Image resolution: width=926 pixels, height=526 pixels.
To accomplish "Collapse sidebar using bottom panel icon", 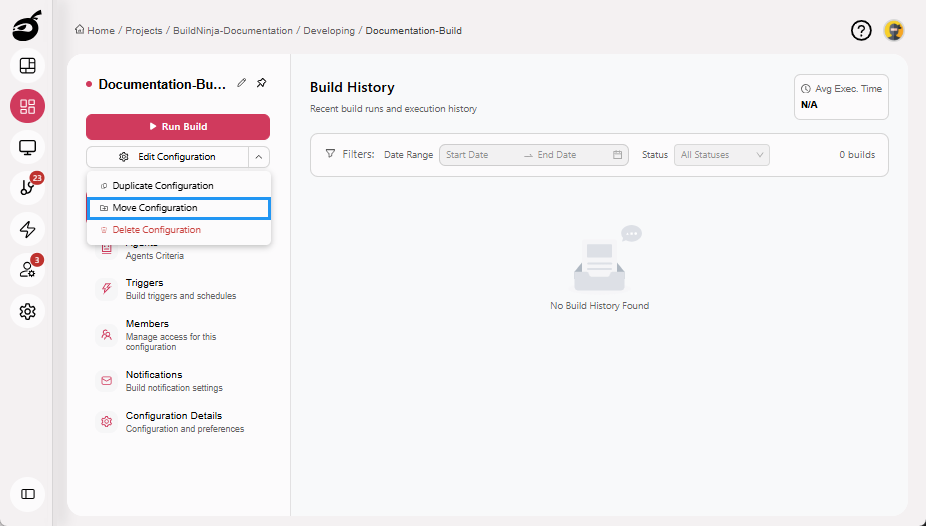I will click(x=28, y=494).
